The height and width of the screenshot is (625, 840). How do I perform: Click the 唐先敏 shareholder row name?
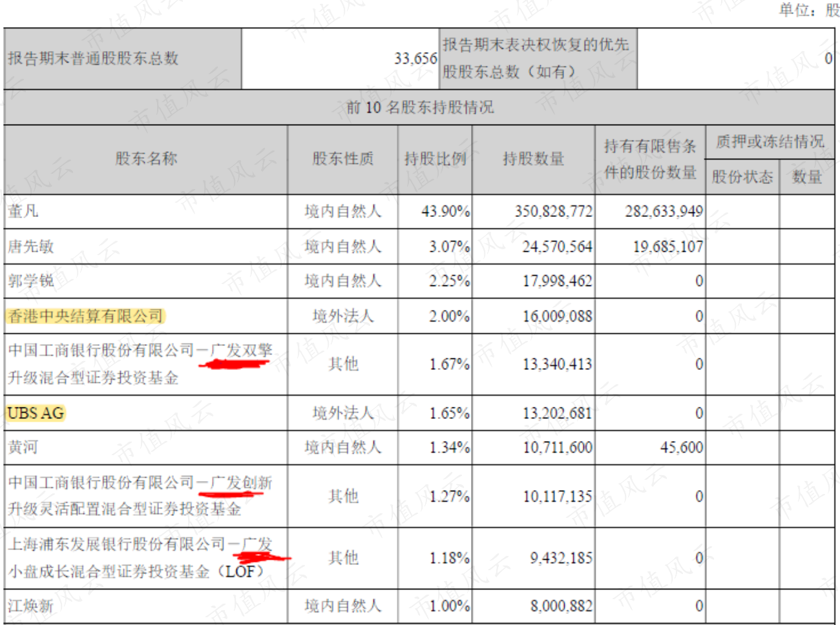(x=31, y=246)
